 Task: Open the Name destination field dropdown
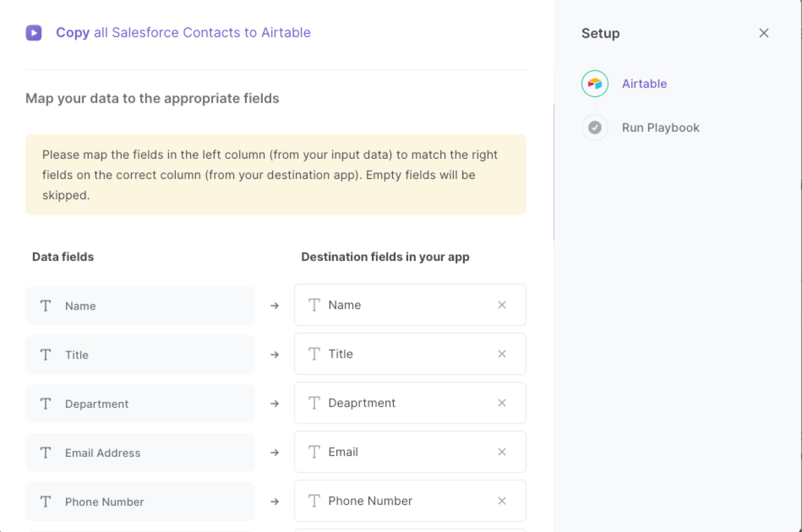[x=410, y=305]
